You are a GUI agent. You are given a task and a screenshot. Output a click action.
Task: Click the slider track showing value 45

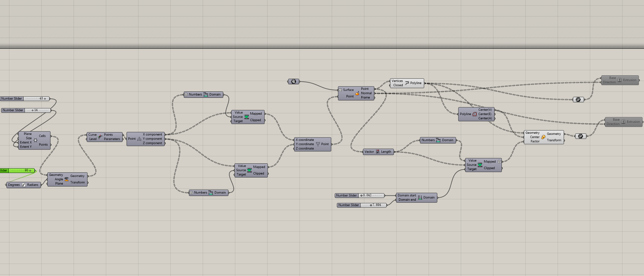point(36,99)
